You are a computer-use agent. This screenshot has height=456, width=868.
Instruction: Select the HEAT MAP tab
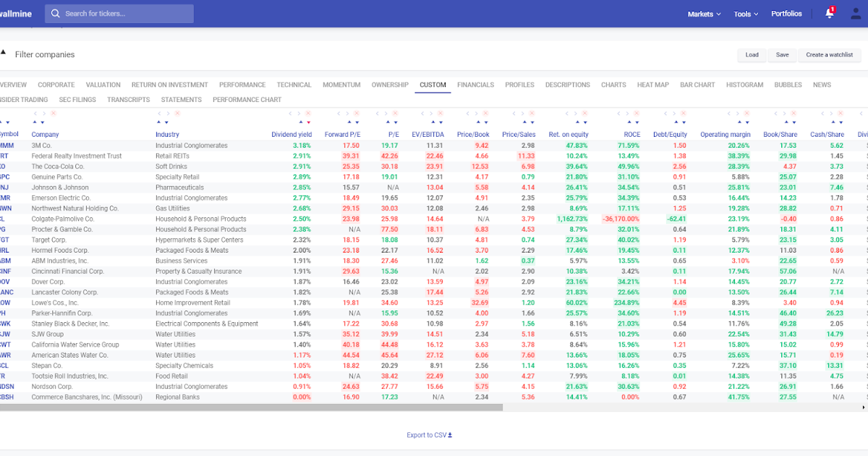652,85
